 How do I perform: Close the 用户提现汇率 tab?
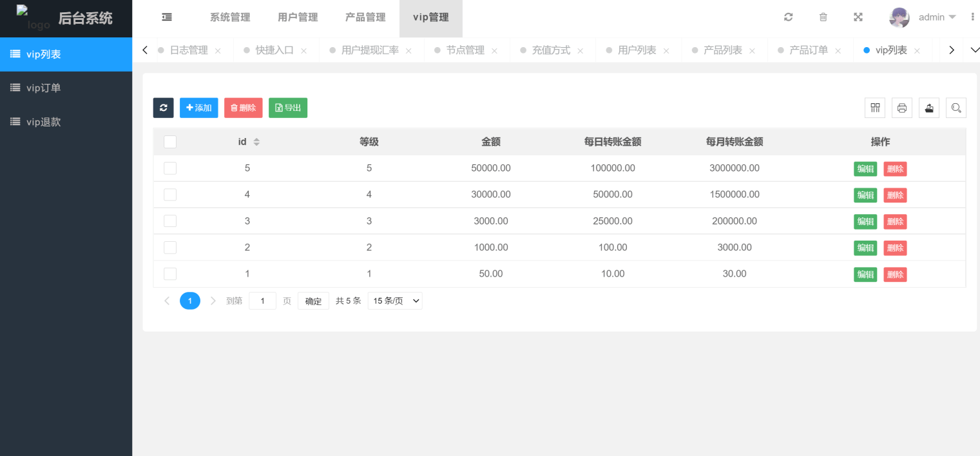(408, 51)
